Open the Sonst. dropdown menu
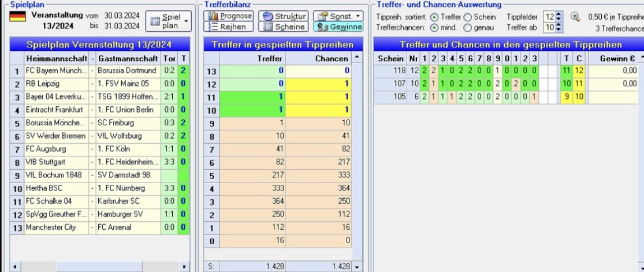The image size is (644, 272). [x=338, y=16]
